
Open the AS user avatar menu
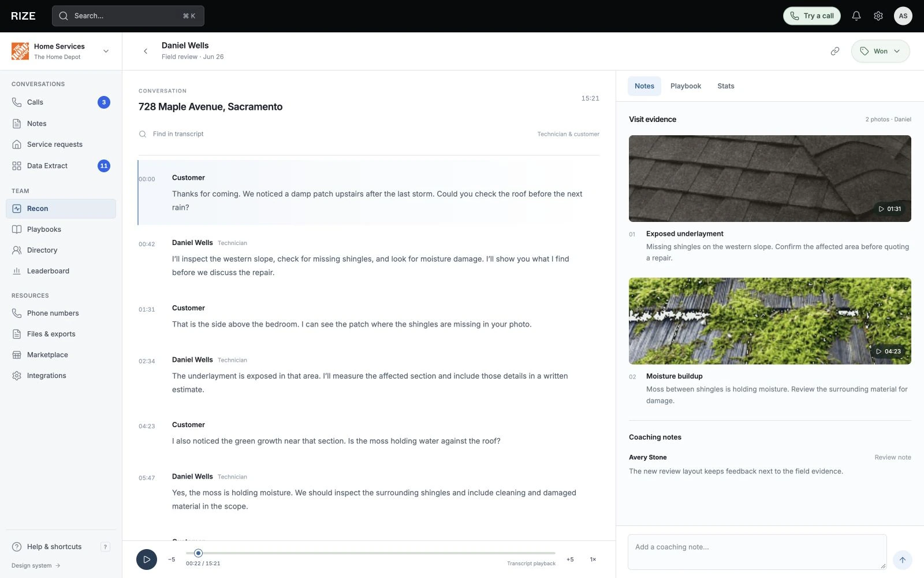(x=903, y=16)
